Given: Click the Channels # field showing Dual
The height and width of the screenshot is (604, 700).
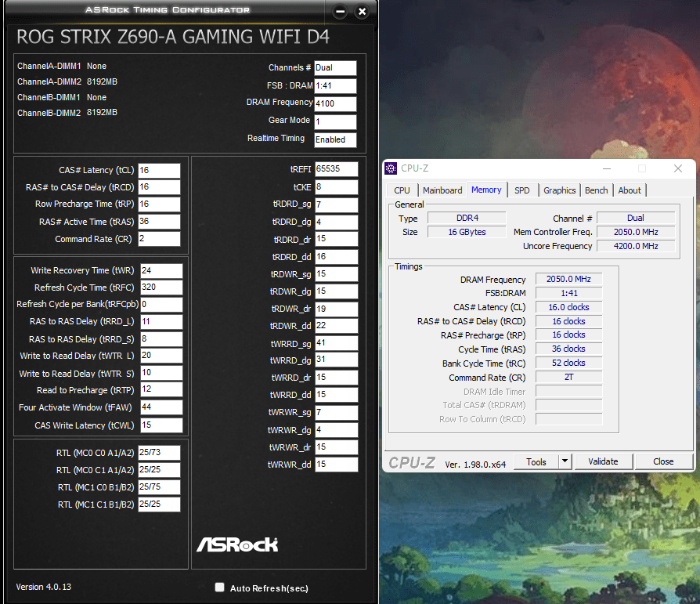Looking at the screenshot, I should (x=335, y=68).
